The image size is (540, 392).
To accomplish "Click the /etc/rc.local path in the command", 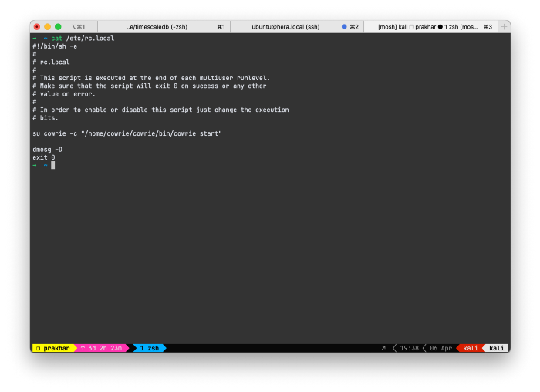I will tap(90, 39).
